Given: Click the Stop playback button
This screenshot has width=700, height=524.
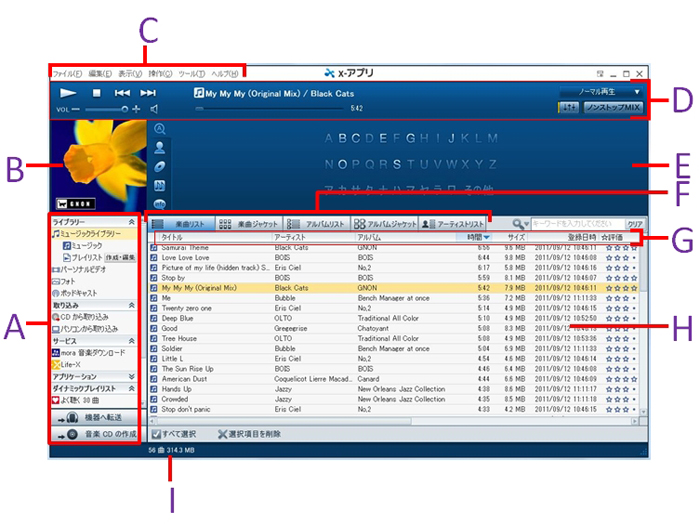Looking at the screenshot, I should click(x=96, y=93).
